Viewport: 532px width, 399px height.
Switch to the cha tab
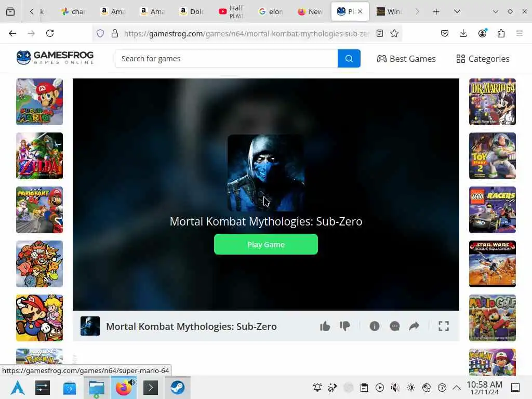pyautogui.click(x=74, y=11)
